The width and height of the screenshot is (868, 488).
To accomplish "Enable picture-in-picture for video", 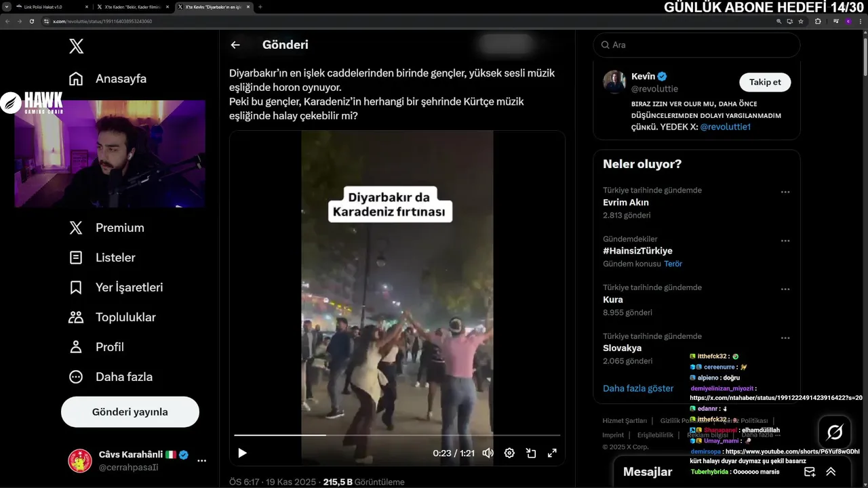I will (x=531, y=453).
